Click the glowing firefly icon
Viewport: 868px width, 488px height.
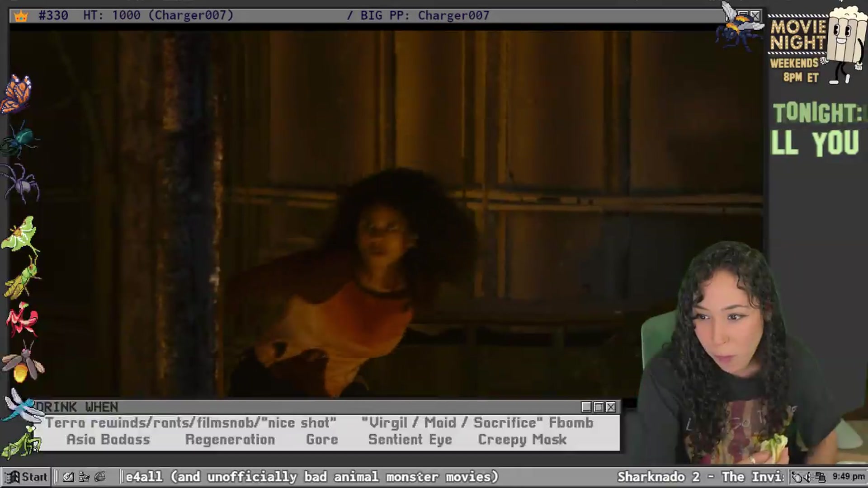(x=23, y=362)
